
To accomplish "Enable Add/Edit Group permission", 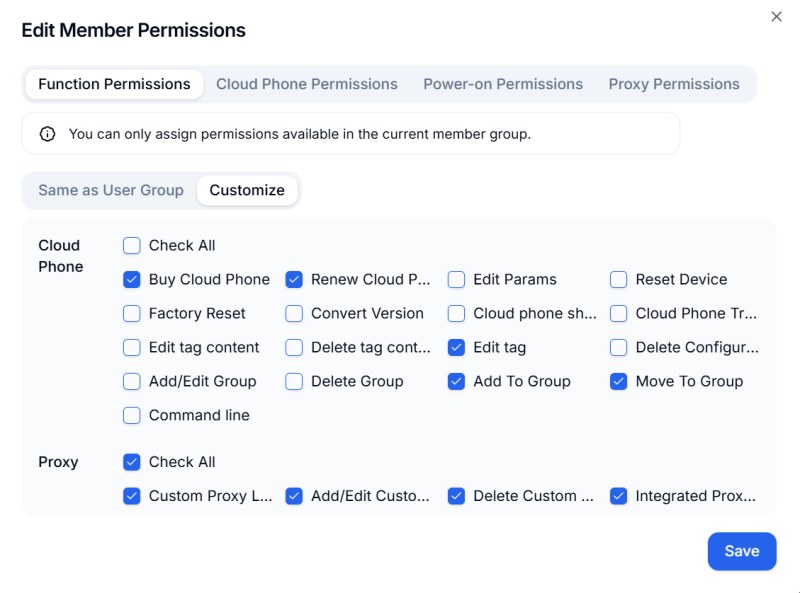I will [x=132, y=381].
